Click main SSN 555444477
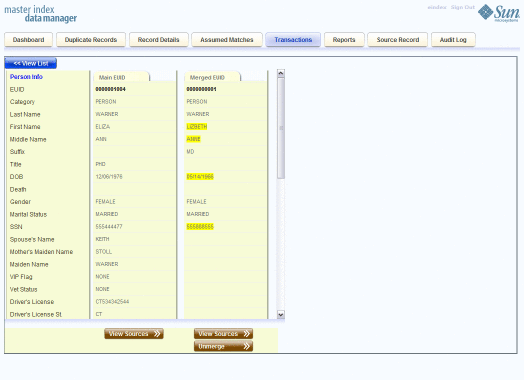Screen dimensions: 524x380 tap(109, 227)
